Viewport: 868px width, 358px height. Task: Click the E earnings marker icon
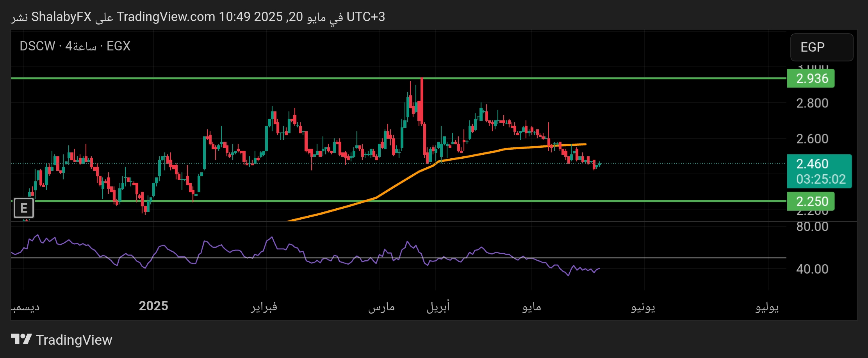[24, 208]
